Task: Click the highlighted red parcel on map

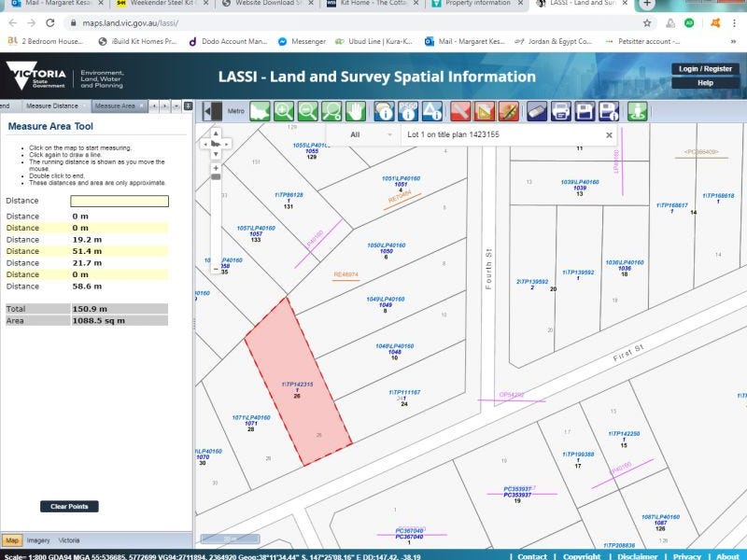Action: pos(298,381)
